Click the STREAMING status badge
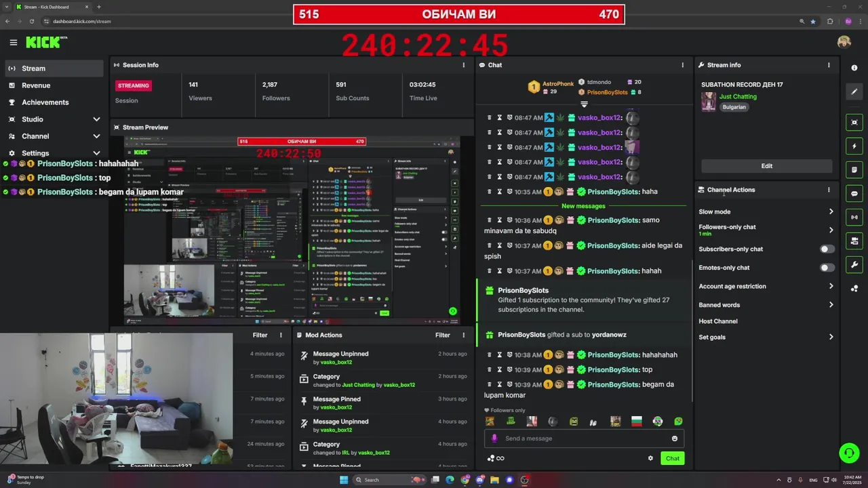 point(133,85)
